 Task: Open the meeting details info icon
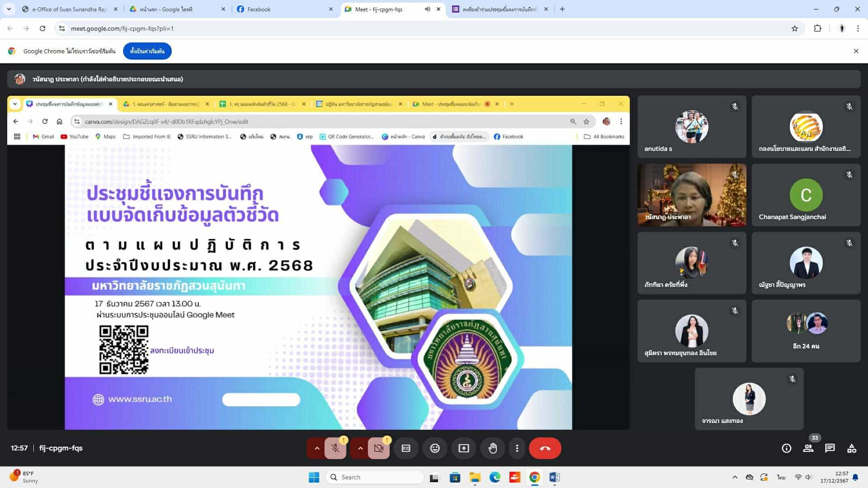coord(787,448)
